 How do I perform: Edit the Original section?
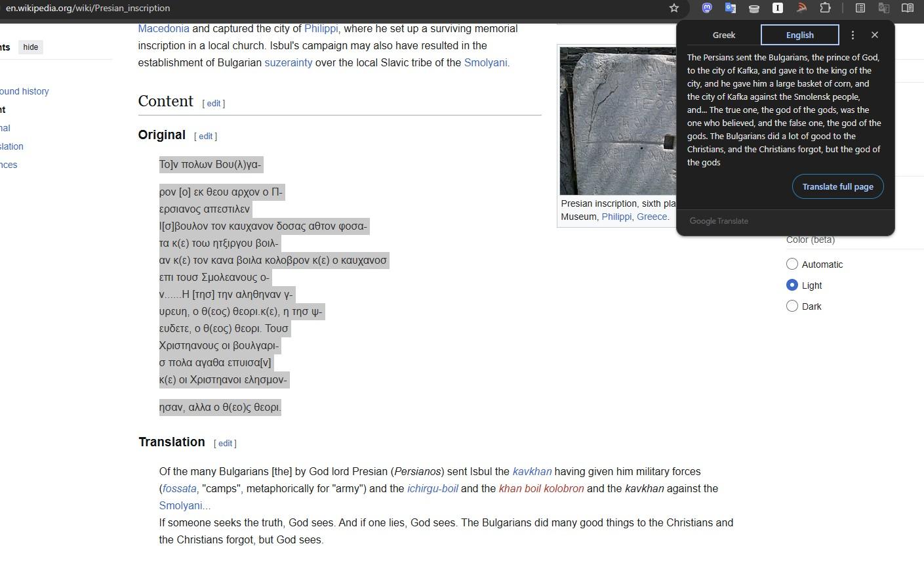point(206,136)
